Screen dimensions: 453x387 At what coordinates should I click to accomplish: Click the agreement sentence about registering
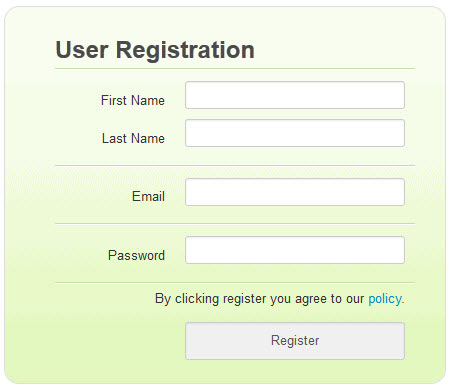click(280, 299)
